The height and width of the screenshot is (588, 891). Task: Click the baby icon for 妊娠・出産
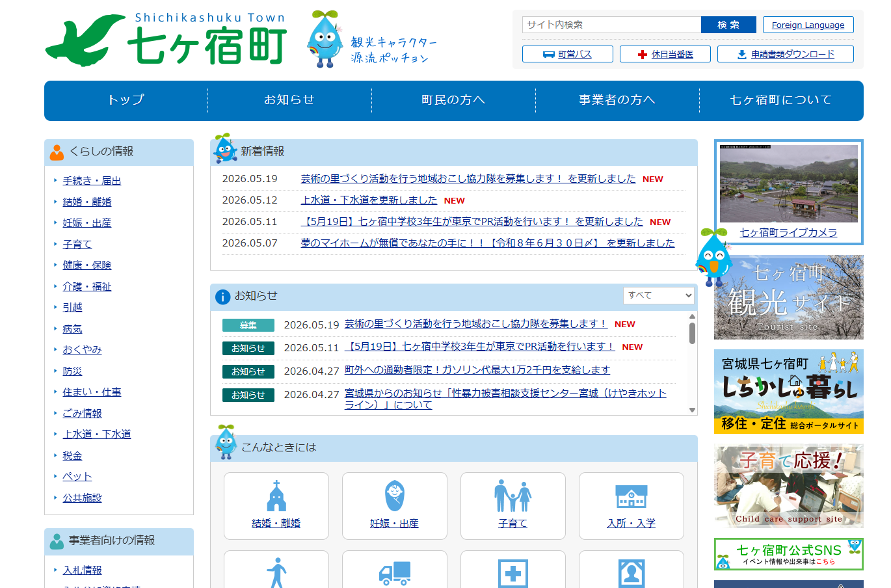pyautogui.click(x=395, y=496)
